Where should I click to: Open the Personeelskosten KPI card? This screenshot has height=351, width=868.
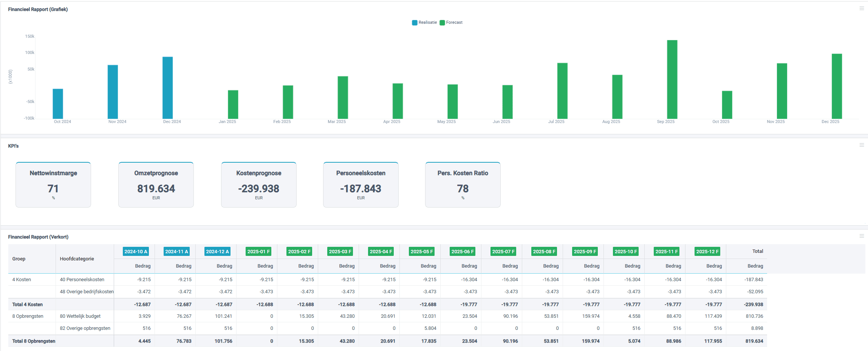tap(361, 185)
